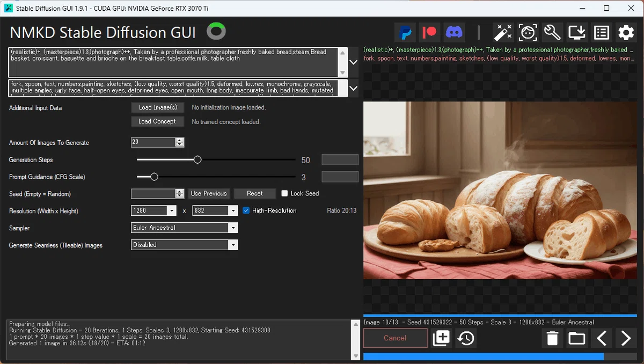Open the PayPal donation link icon

pyautogui.click(x=405, y=33)
